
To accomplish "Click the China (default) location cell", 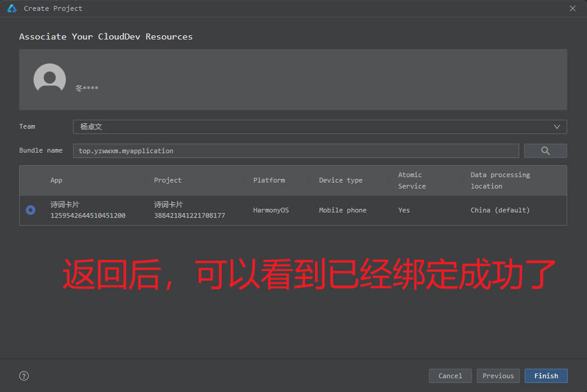I will [x=500, y=210].
